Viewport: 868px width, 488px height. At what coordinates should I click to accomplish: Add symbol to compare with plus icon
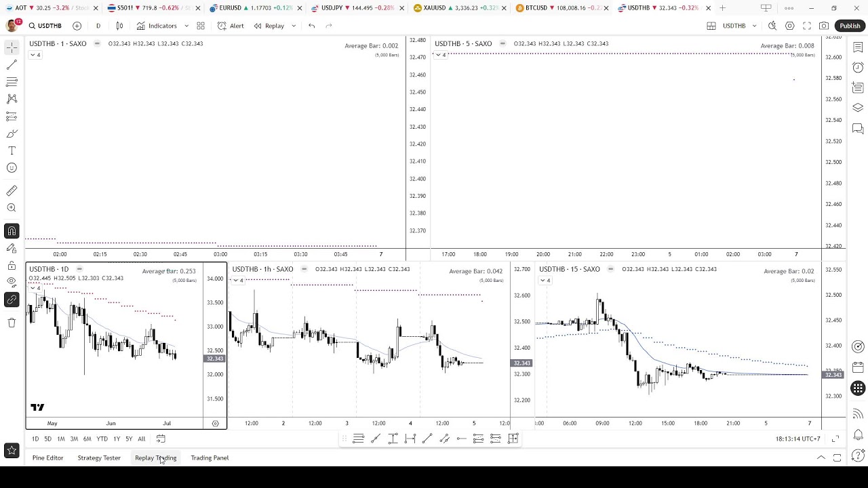(x=77, y=26)
